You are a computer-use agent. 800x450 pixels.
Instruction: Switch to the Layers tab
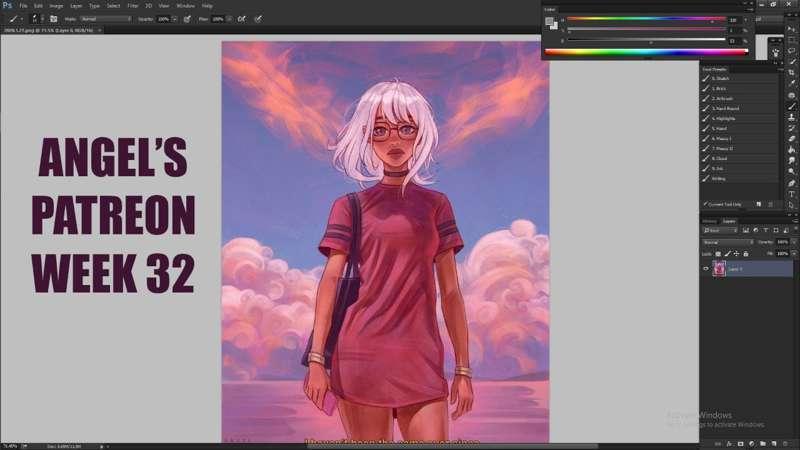(729, 221)
